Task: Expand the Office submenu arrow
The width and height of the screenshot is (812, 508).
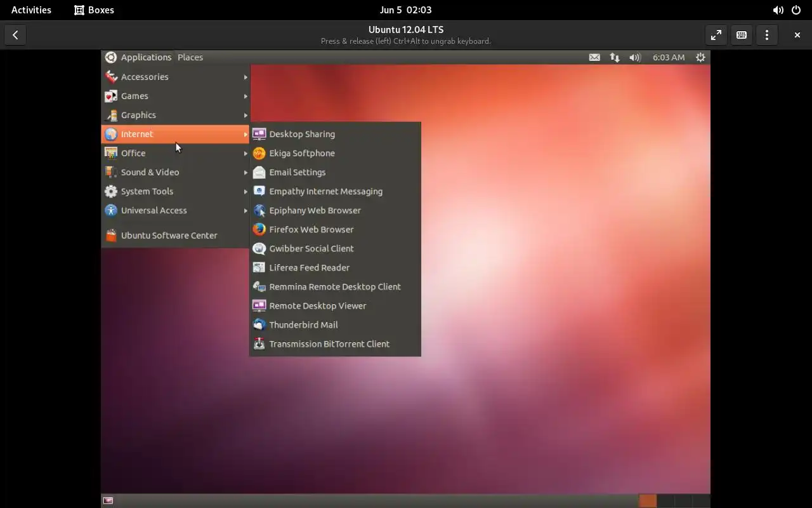Action: pyautogui.click(x=246, y=153)
